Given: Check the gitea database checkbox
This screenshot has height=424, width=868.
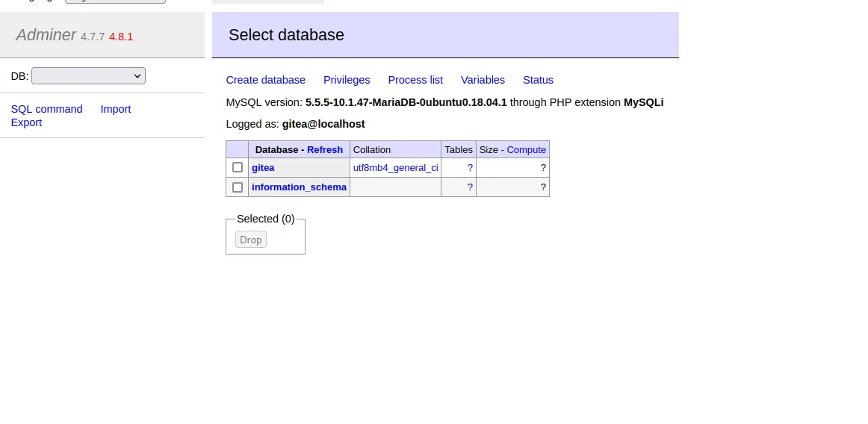Looking at the screenshot, I should point(238,167).
